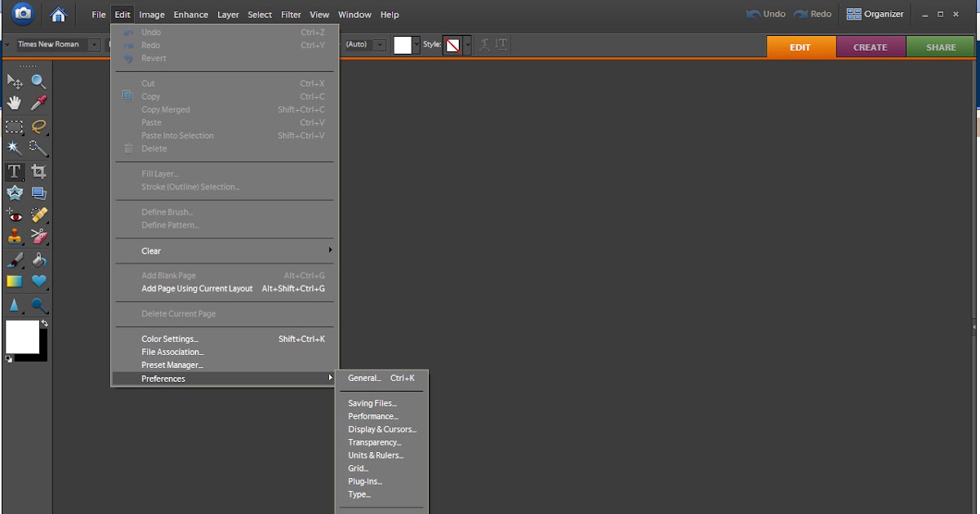Screen dimensions: 980x514
Task: Choose File Association menu item
Action: pyautogui.click(x=225, y=352)
